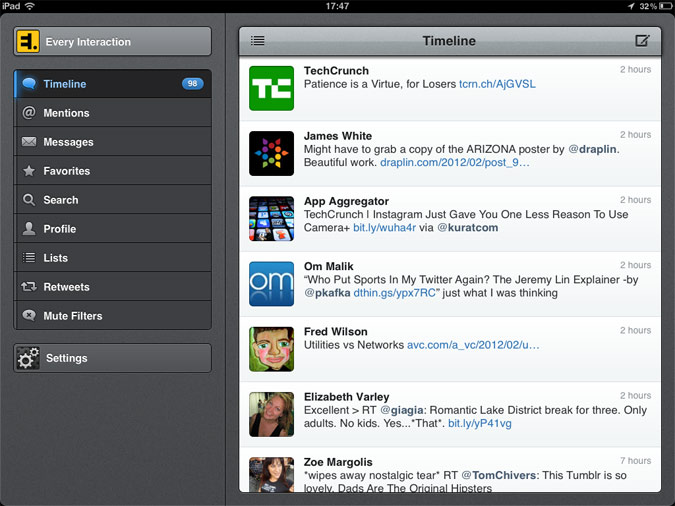Open Lists section
Viewport: 675px width, 506px height.
[x=113, y=258]
